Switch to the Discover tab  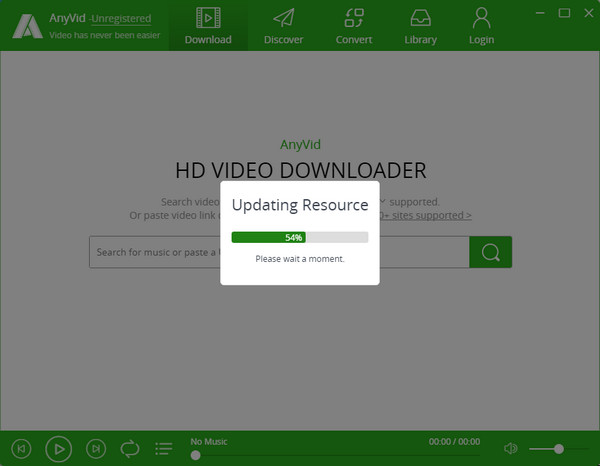coord(284,26)
